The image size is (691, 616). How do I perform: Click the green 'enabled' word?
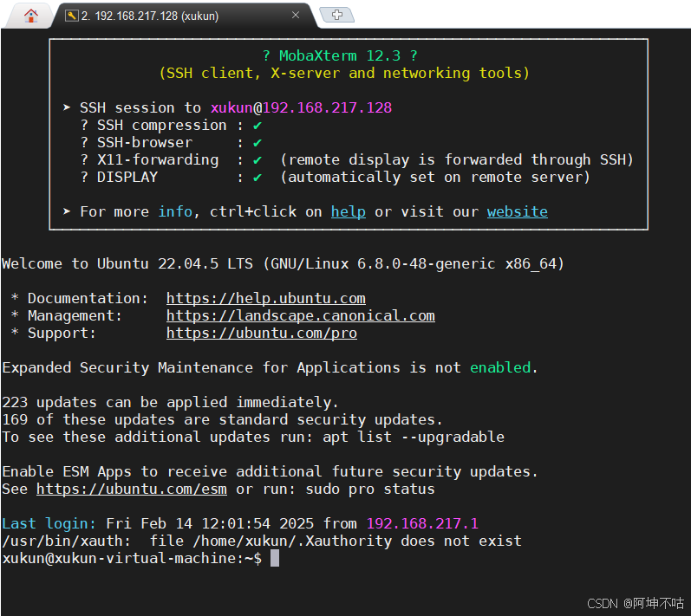coord(500,367)
